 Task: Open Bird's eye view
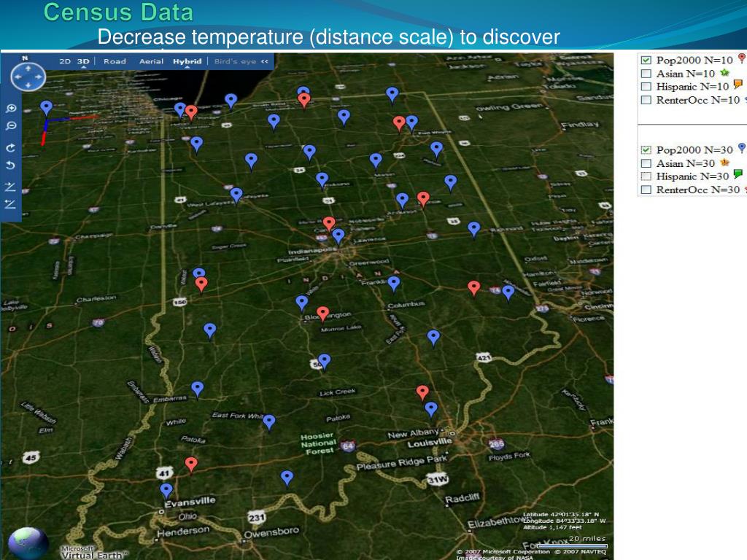pyautogui.click(x=235, y=62)
